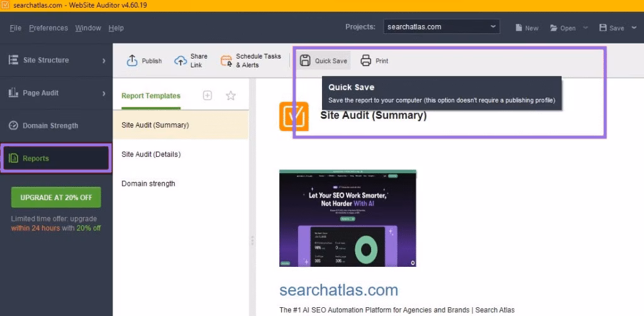Expand the Open dropdown arrow
The width and height of the screenshot is (644, 316).
pos(586,28)
